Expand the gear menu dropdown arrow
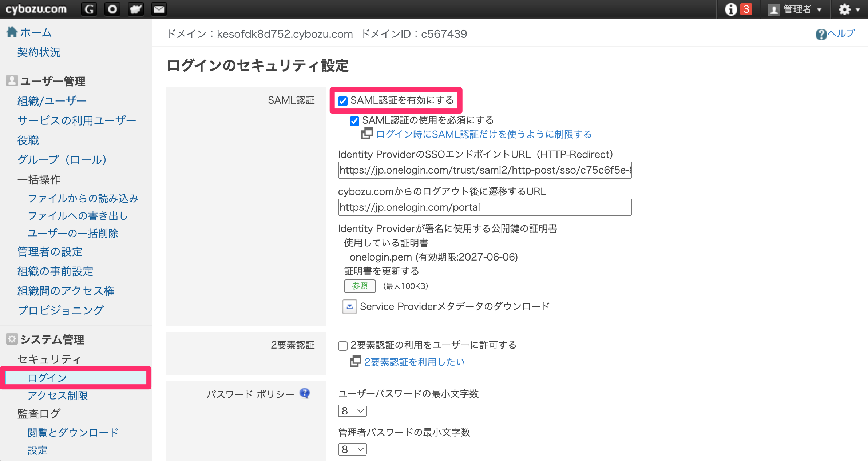 pyautogui.click(x=858, y=10)
